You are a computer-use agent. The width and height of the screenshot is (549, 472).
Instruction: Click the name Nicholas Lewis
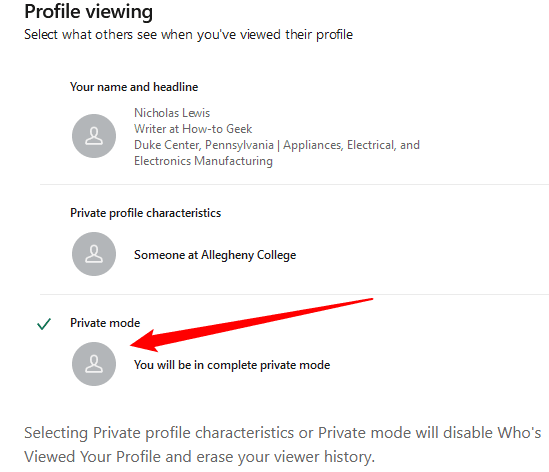[x=172, y=113]
